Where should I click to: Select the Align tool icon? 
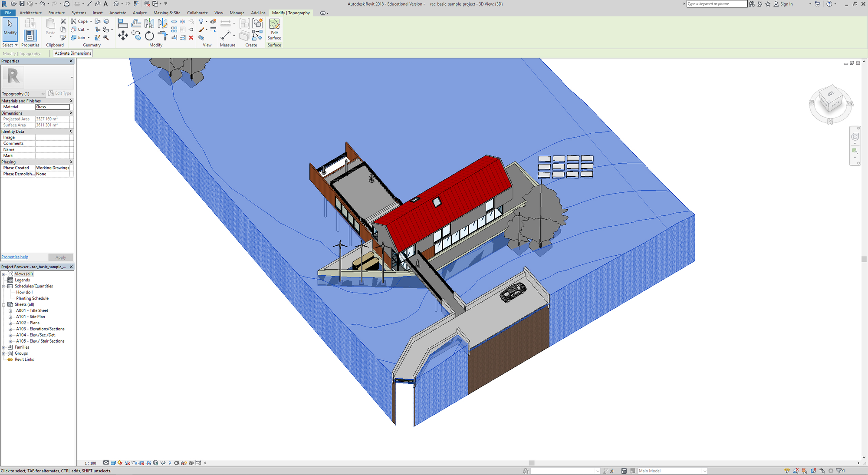[123, 23]
